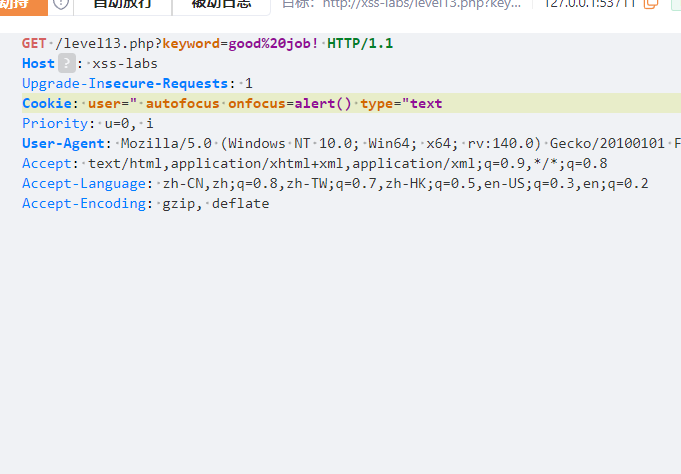Click the shield icon beside the hijack tab
Screen dimensions: 681x474
point(61,4)
